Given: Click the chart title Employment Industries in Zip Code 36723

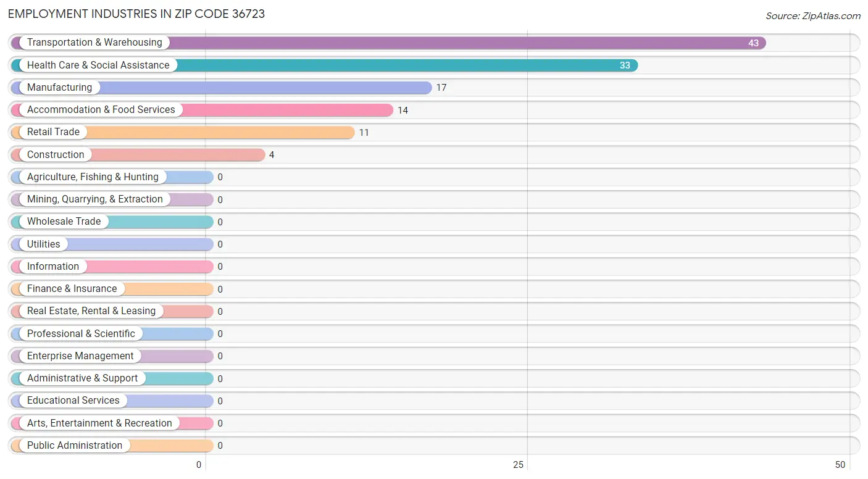Looking at the screenshot, I should coord(136,14).
